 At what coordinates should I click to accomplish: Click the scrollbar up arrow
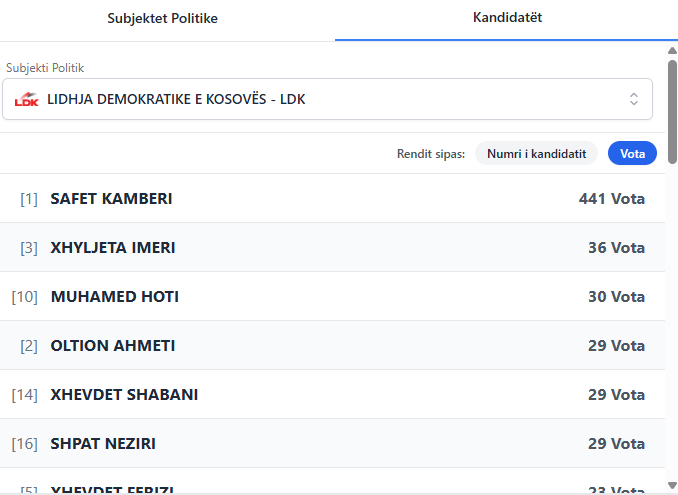point(672,50)
